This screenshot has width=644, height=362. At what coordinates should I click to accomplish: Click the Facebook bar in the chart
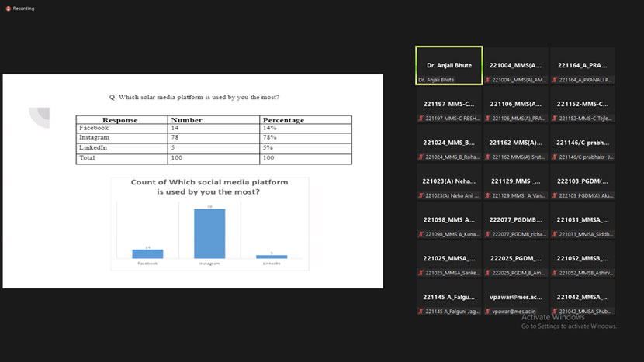(147, 253)
